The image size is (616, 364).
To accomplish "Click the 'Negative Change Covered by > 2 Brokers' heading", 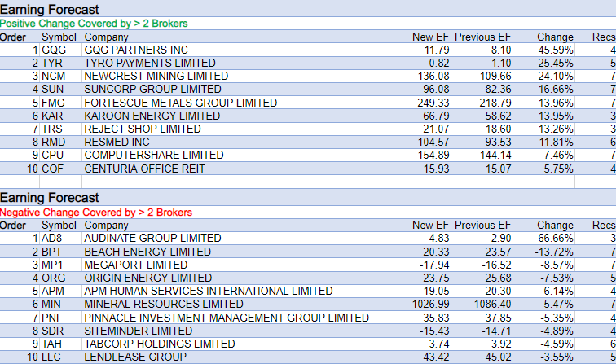I will (96, 213).
